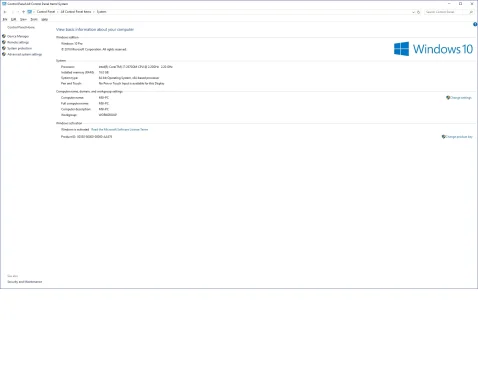
Task: Click the computer icon in address bar
Action: point(30,12)
